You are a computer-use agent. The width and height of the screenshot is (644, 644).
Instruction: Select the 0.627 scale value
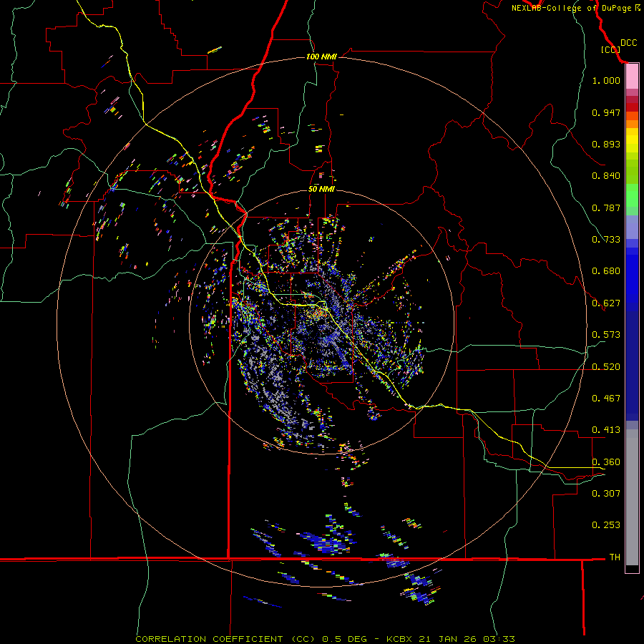(x=606, y=303)
